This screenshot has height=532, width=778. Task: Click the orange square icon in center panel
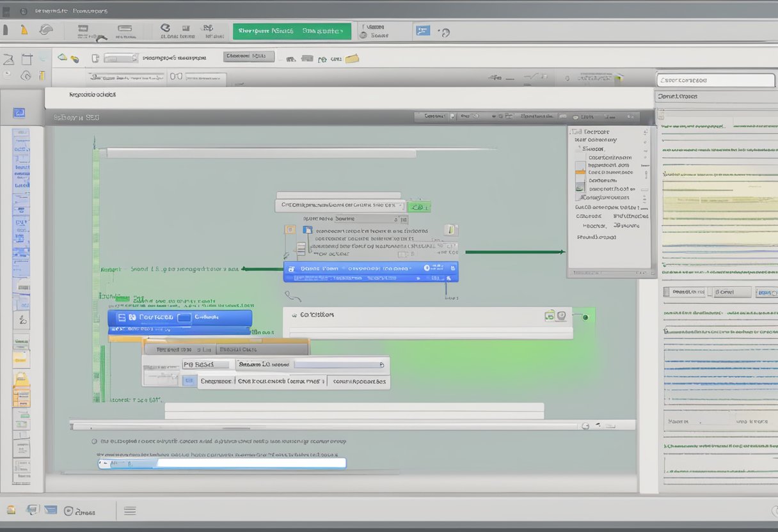[x=290, y=230]
